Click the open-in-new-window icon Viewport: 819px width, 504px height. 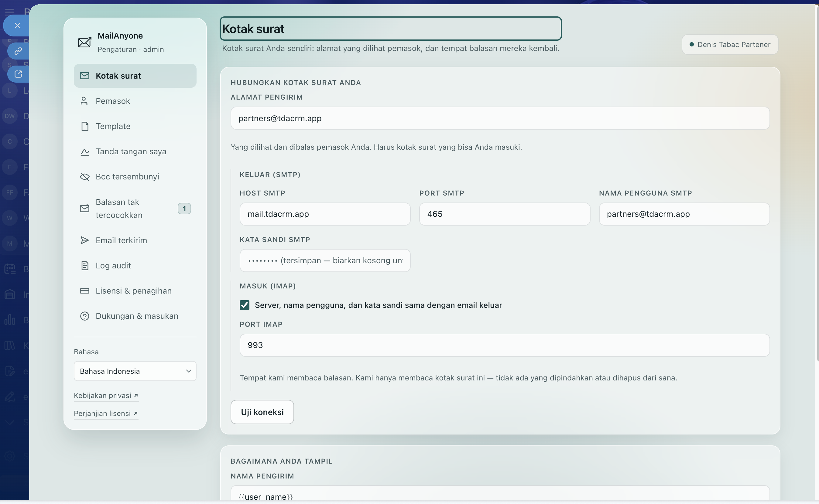click(x=18, y=74)
